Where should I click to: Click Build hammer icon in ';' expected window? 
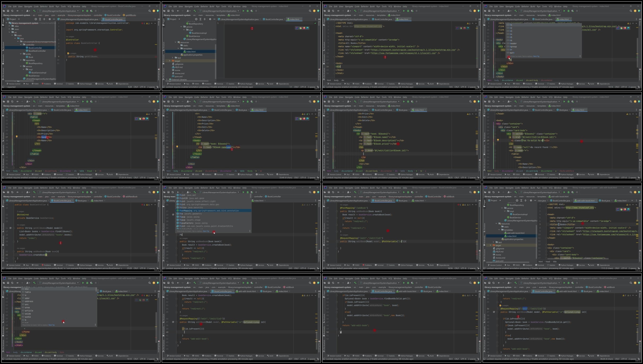(x=34, y=11)
